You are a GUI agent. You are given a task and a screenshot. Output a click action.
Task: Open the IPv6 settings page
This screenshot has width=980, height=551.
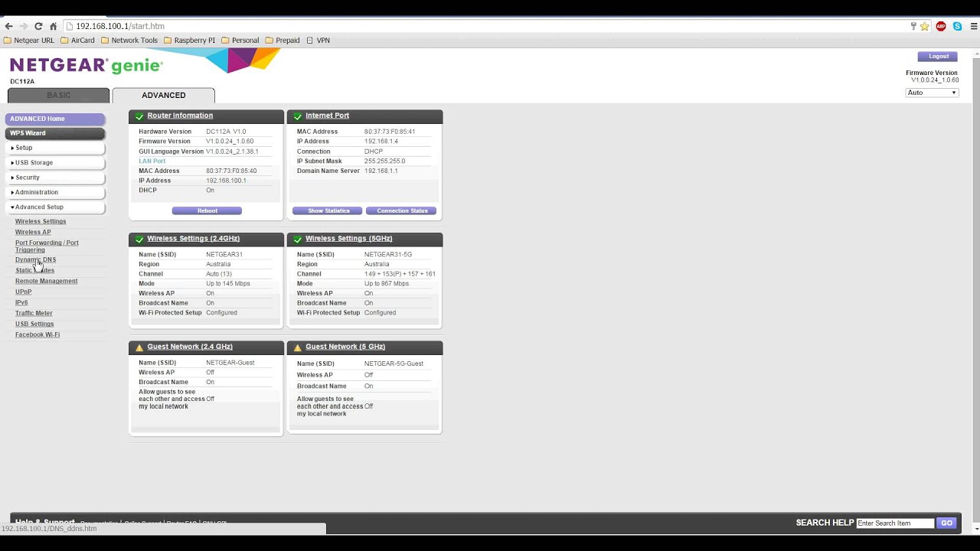click(x=21, y=303)
